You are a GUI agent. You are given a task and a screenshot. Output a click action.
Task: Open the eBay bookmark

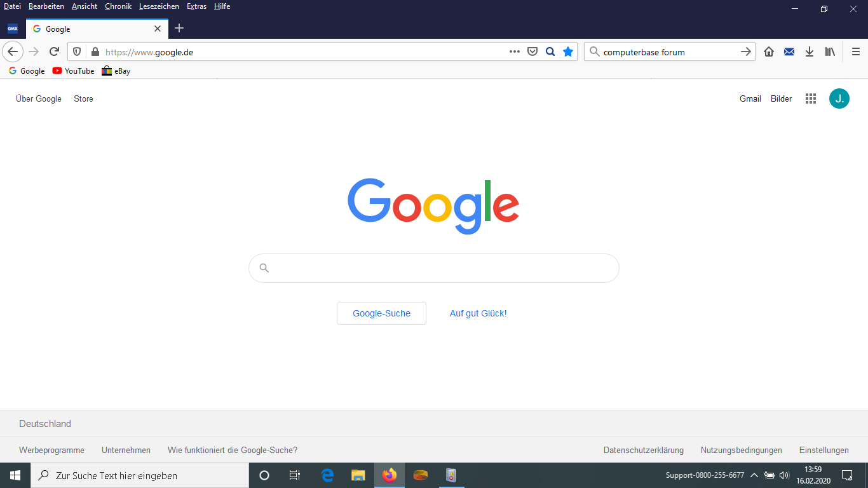[116, 71]
